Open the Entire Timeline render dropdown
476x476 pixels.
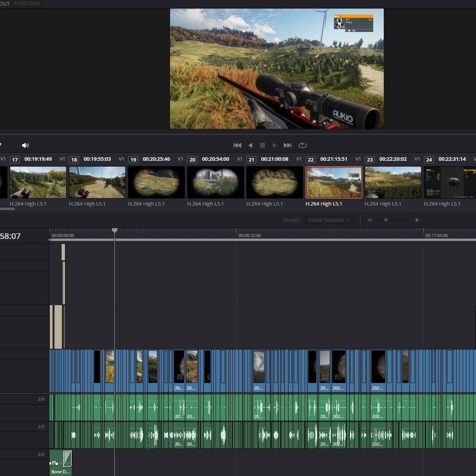pyautogui.click(x=329, y=220)
